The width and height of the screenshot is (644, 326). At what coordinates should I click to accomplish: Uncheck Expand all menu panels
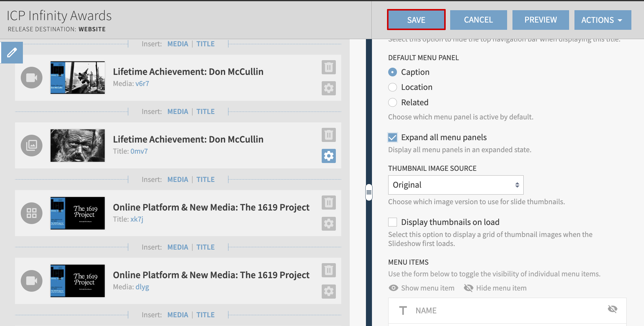pos(393,137)
